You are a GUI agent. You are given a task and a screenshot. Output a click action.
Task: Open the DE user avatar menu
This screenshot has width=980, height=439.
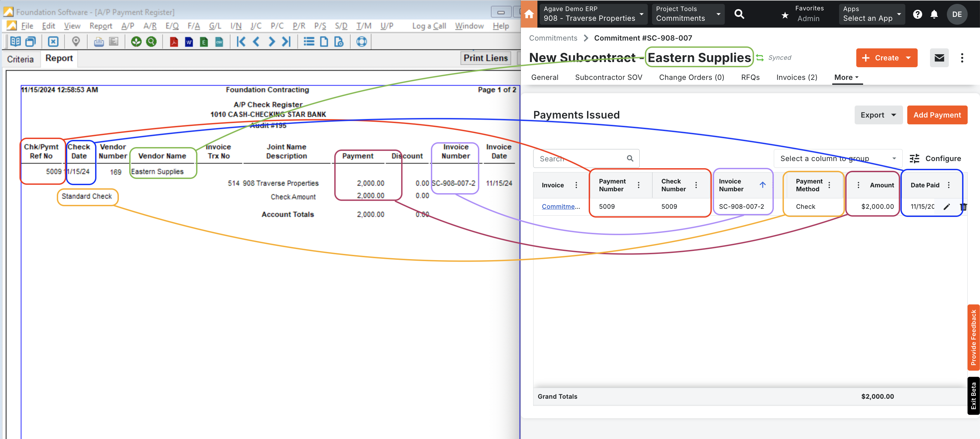[x=957, y=15]
